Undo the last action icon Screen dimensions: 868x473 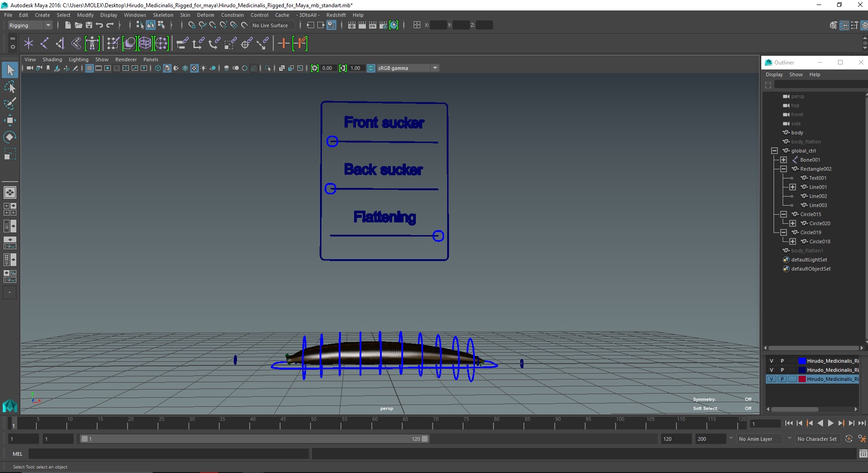[99, 25]
